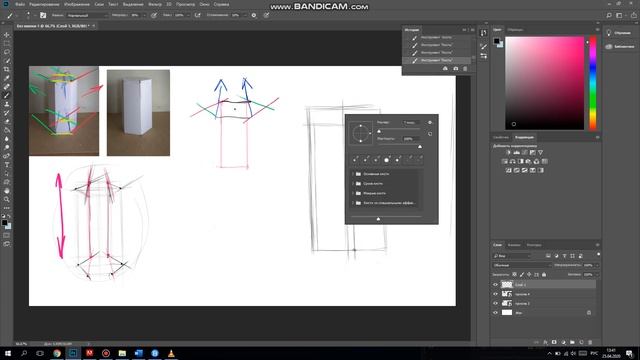Click the foreground color swatch in the toolbox
This screenshot has height=360, width=640.
pyautogui.click(x=4, y=223)
